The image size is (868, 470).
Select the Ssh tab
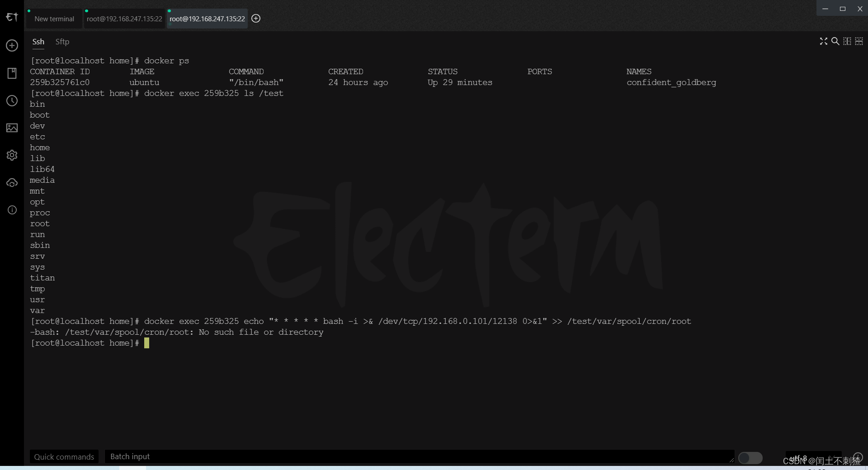pos(38,42)
